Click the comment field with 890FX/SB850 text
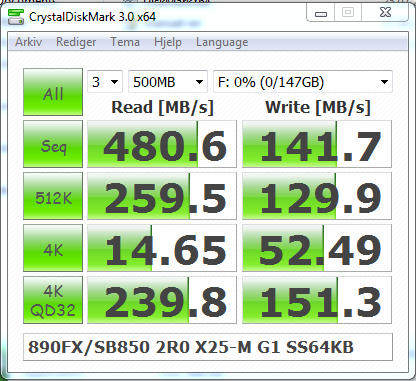This screenshot has height=381, width=416. pos(208,347)
